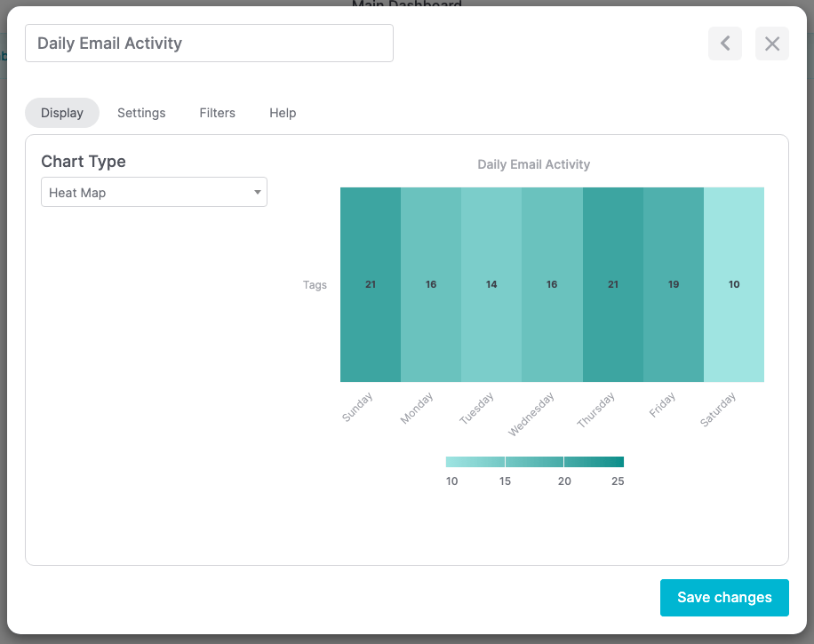This screenshot has width=814, height=644.
Task: Open the Filters tab
Action: [217, 112]
